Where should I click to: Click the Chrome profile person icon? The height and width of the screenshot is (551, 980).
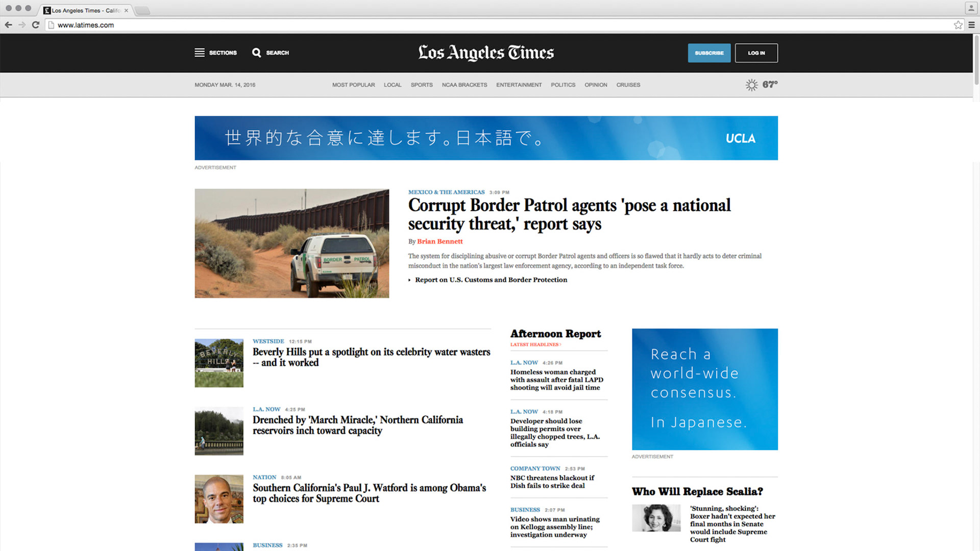pos(971,8)
